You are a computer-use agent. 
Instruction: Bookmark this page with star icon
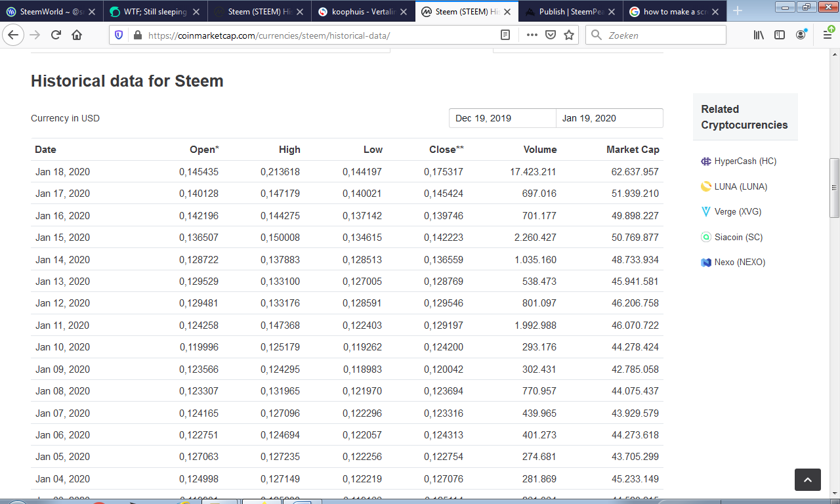569,35
